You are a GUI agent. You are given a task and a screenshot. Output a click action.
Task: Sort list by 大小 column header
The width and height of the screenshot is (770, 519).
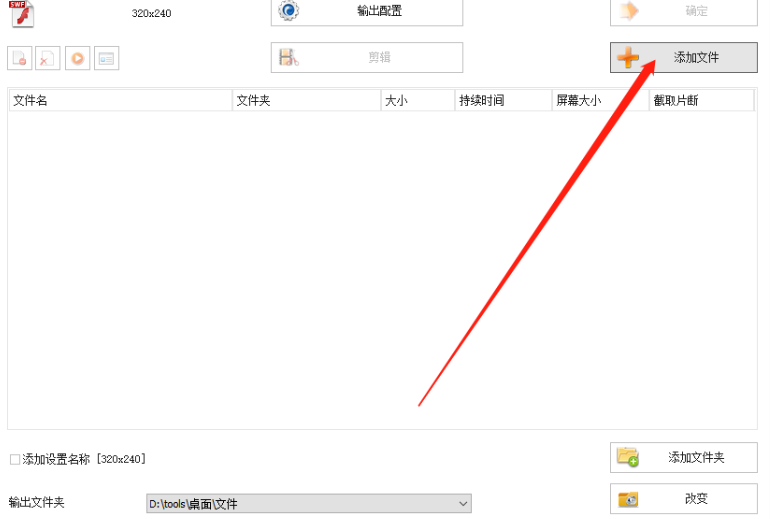(418, 101)
